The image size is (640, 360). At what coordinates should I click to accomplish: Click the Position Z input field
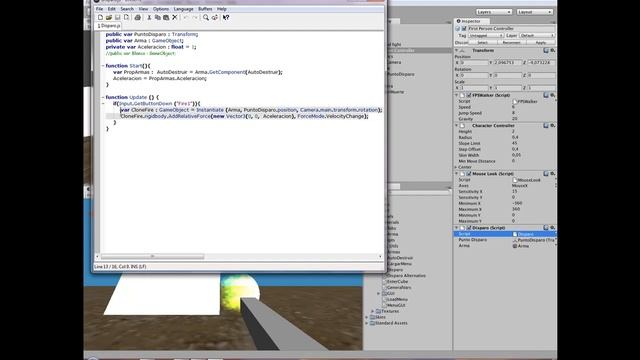[x=541, y=62]
